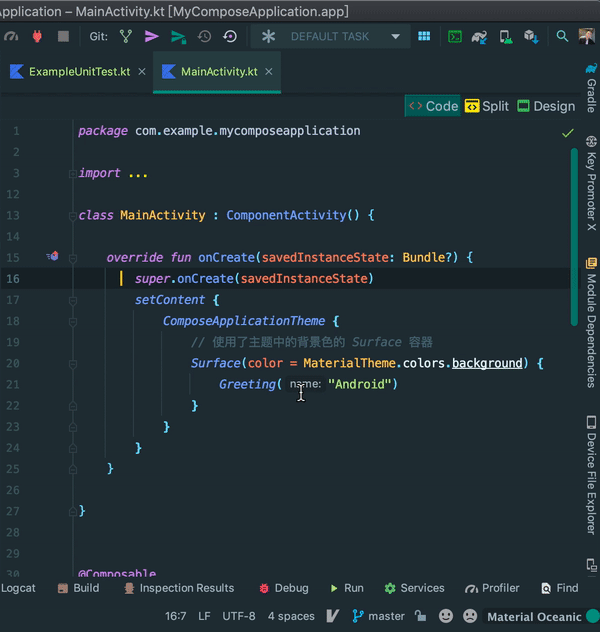Screen dimensions: 600x632
Task: Click the V plugin status bar icon
Action: tap(332, 616)
